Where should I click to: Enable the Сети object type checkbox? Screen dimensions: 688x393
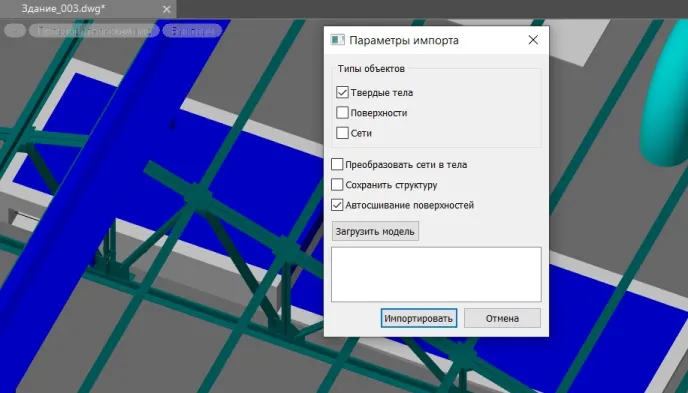coord(342,133)
